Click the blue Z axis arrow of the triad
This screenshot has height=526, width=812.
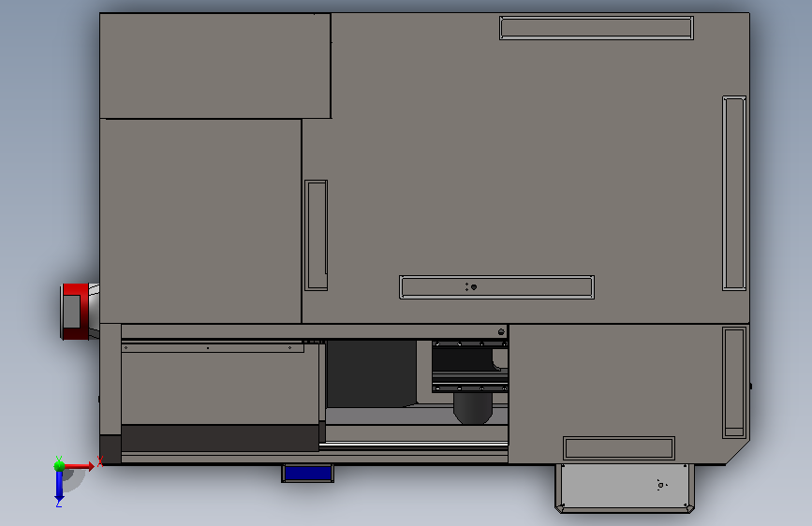[x=59, y=486]
